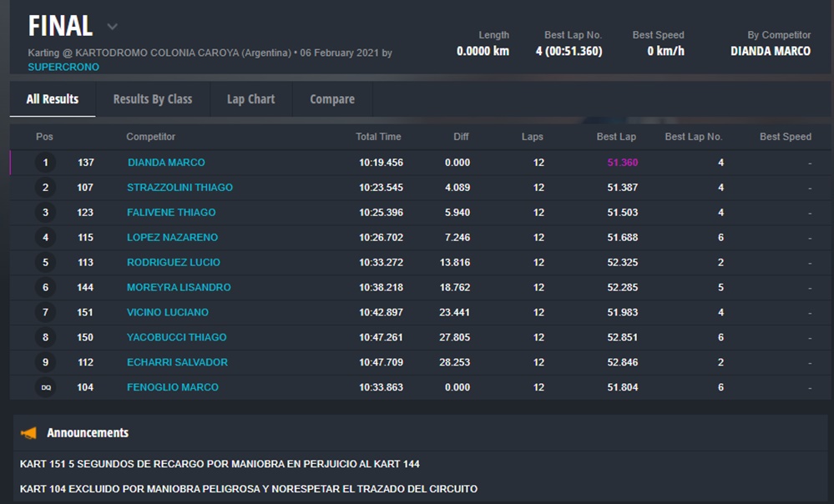Click the DQ position badge for kart 104
834x504 pixels.
click(x=46, y=387)
